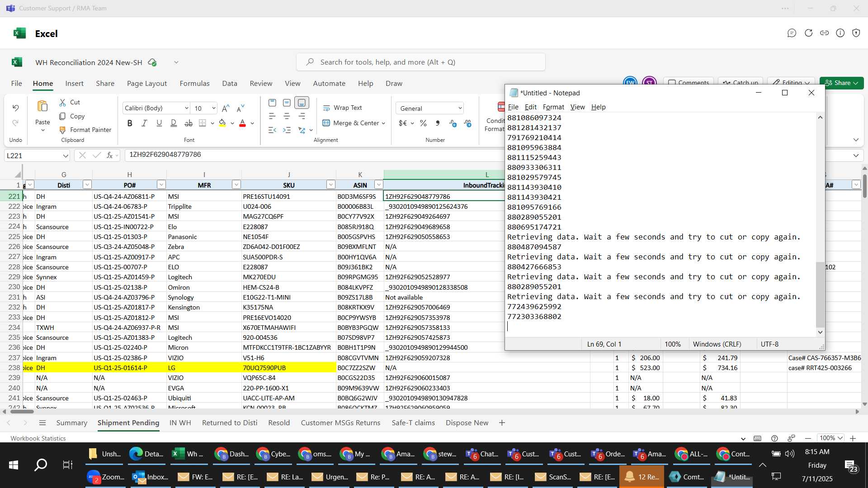Apply percent style format
This screenshot has width=868, height=488.
(423, 123)
